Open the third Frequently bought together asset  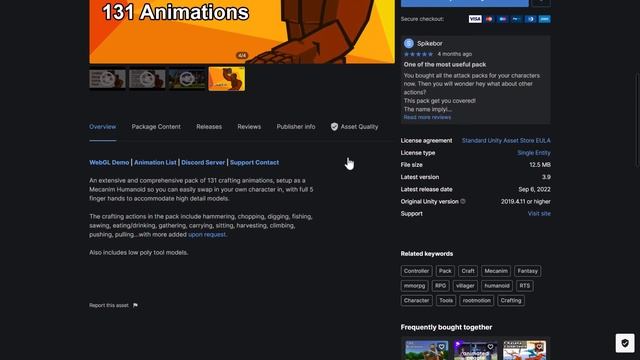(x=524, y=351)
